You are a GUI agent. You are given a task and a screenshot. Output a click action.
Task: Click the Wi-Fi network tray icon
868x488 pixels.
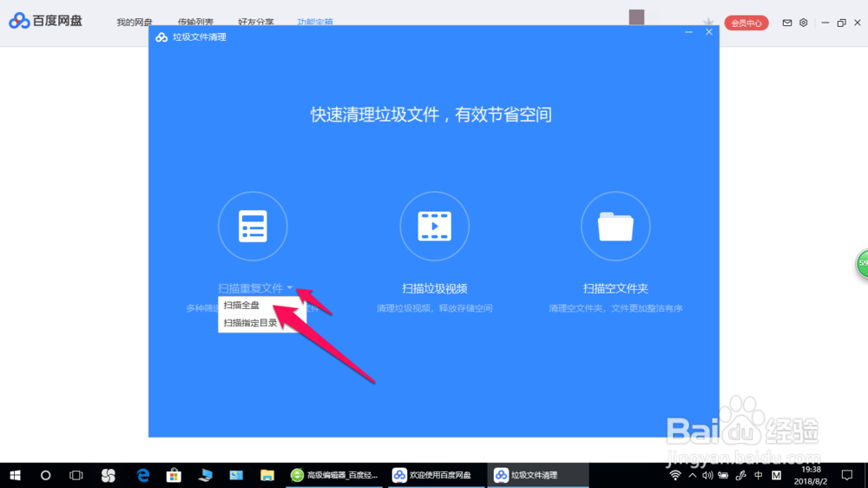(x=674, y=475)
